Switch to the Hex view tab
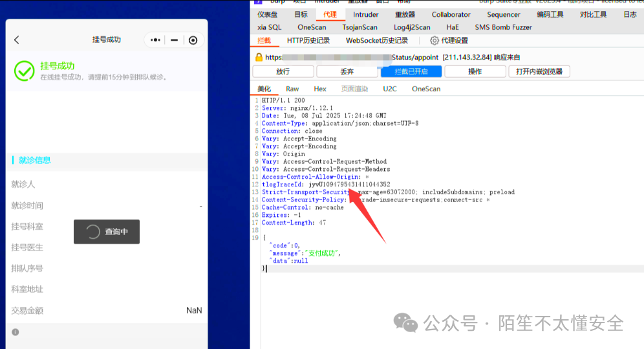Image resolution: width=644 pixels, height=349 pixels. click(320, 89)
